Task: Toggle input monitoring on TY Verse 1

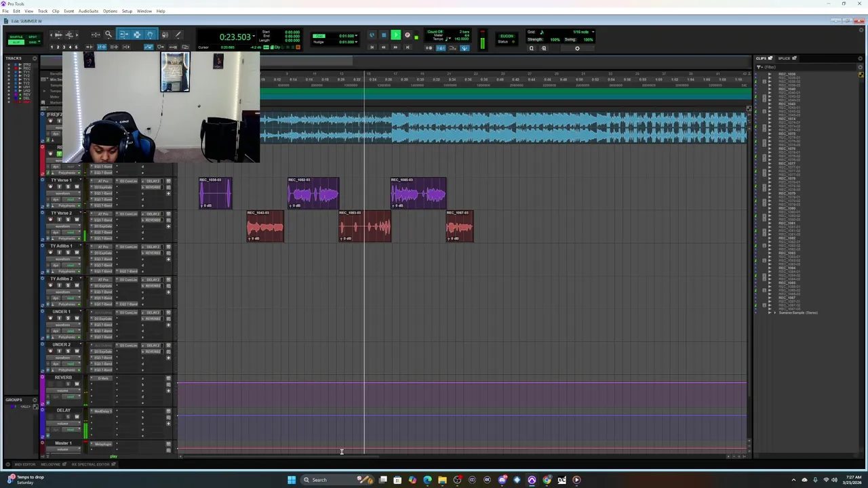Action: [59, 186]
